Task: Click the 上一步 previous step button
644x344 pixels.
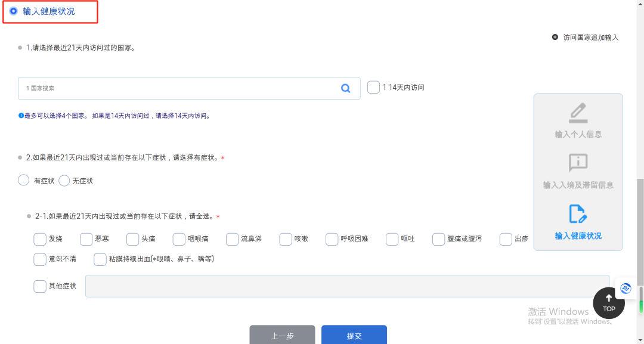Action: coord(282,335)
